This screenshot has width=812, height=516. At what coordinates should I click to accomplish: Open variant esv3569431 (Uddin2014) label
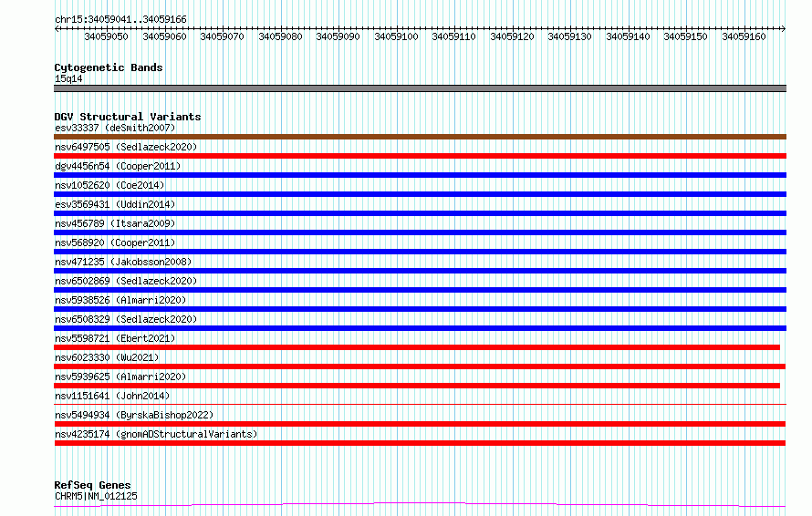[x=115, y=204]
